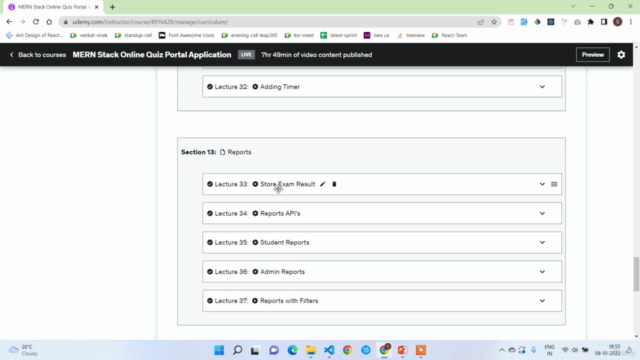The image size is (640, 360).
Task: Expand Lecture 32 Adding Timer
Action: pyautogui.click(x=542, y=87)
